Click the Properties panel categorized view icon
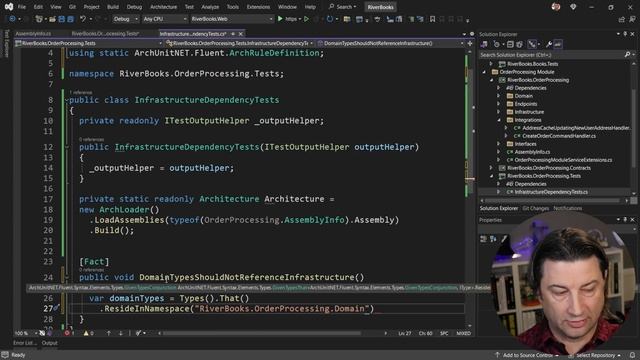 484,239
